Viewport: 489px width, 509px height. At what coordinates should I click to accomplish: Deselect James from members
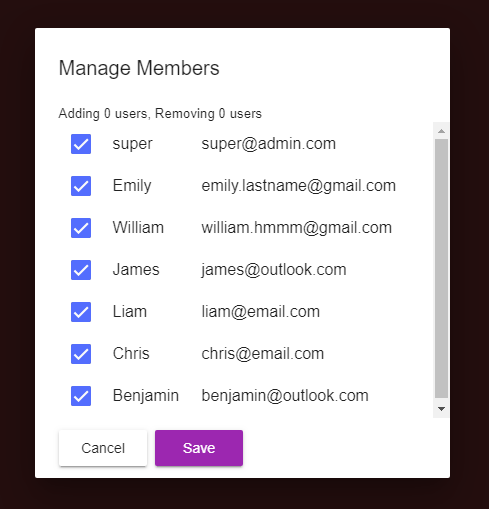click(x=81, y=270)
